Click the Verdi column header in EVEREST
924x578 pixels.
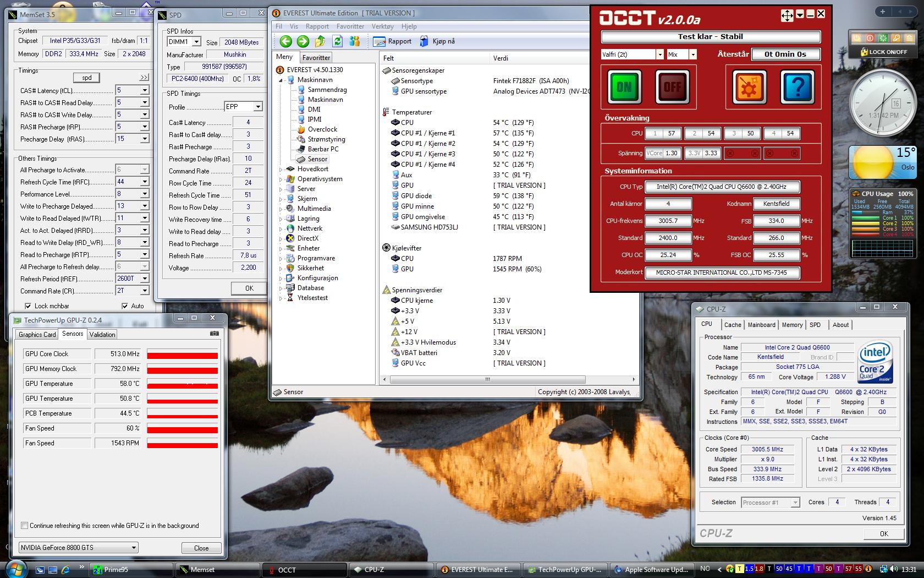tap(501, 58)
